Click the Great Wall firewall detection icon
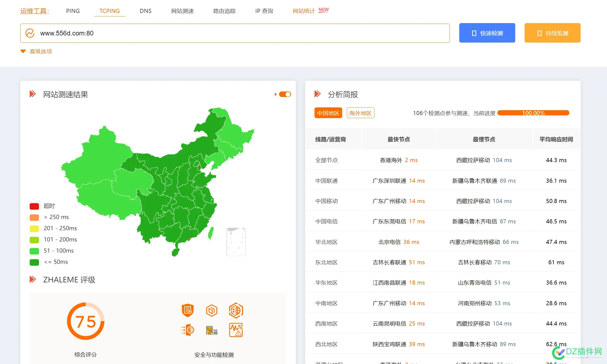Image resolution: width=607 pixels, height=364 pixels. pos(211,330)
